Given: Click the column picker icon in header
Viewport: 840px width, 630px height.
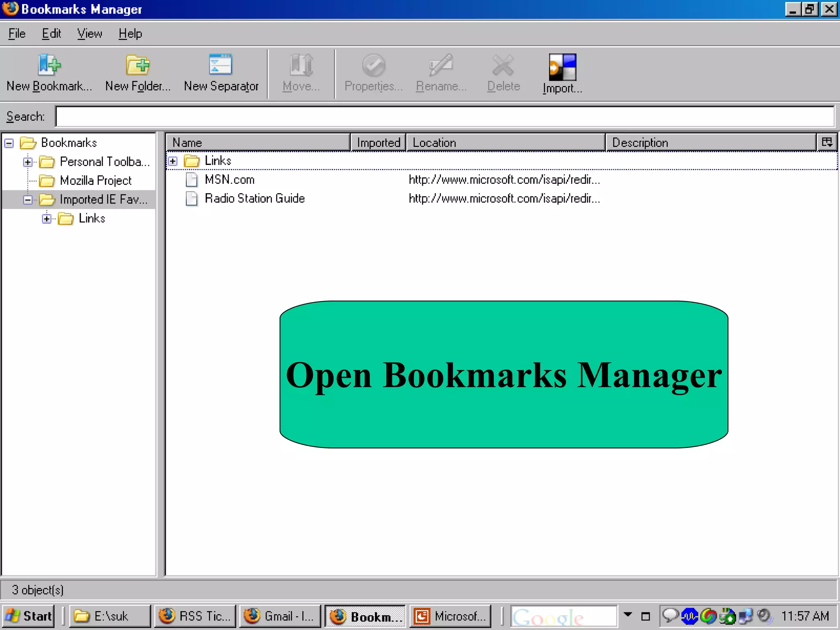Looking at the screenshot, I should click(x=827, y=142).
